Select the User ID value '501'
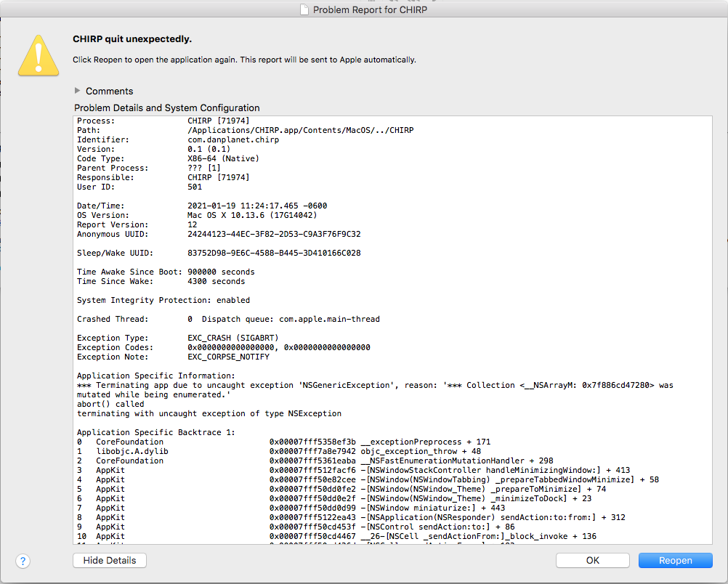The height and width of the screenshot is (584, 728). [x=195, y=187]
